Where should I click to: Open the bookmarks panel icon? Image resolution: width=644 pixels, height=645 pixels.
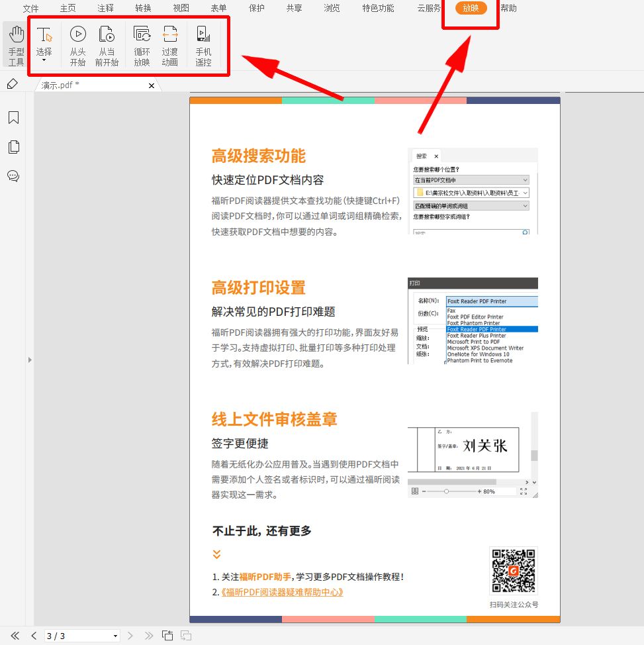(13, 118)
